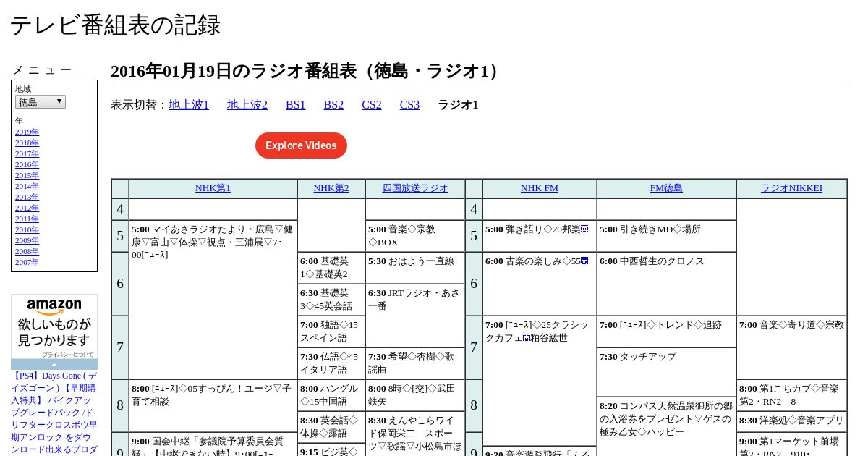
Task: Click the 5:00 弾き語り◇20邦楽 program cell
Action: pyautogui.click(x=540, y=236)
